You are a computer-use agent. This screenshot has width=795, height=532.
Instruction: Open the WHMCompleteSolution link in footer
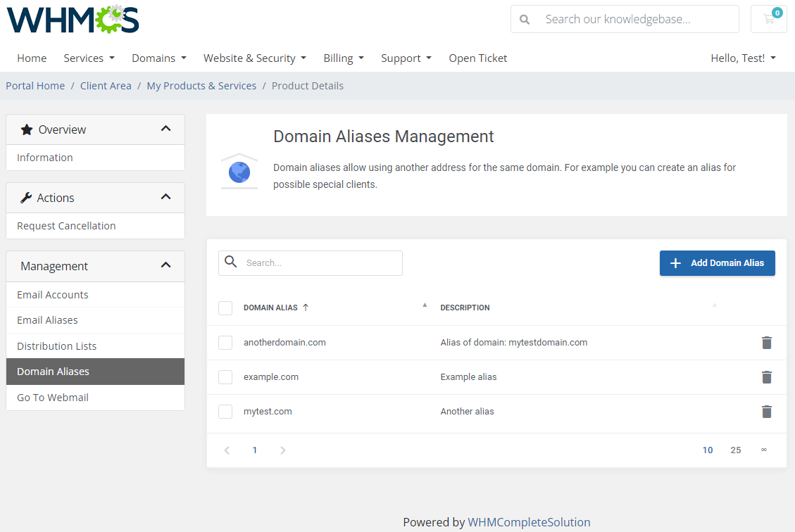point(530,522)
